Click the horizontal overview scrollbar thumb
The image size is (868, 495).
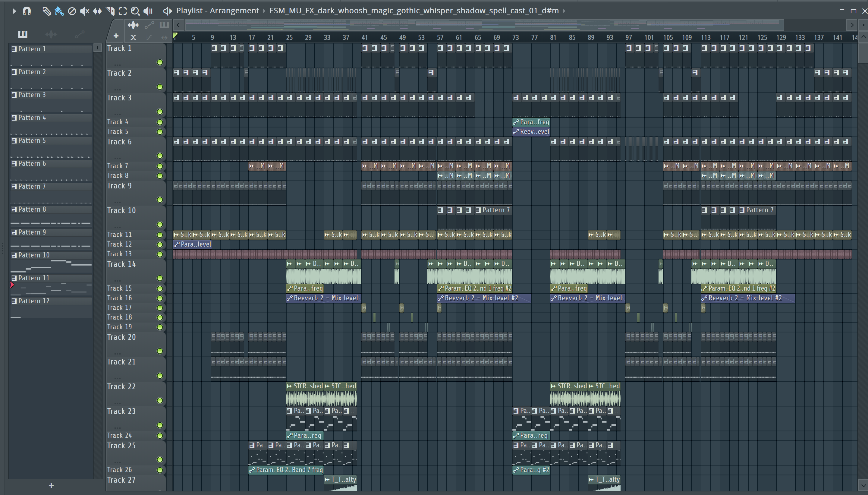click(x=484, y=25)
